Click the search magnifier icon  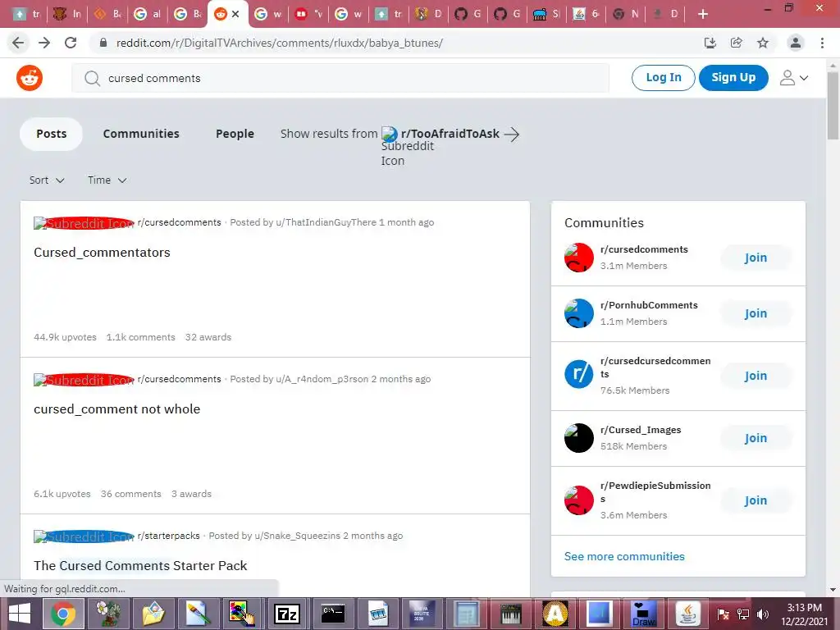(92, 78)
